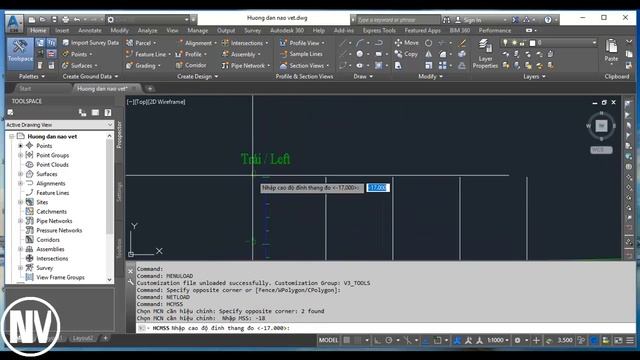Viewport: 640px width, 360px height.
Task: Click the viewport label [-][Top][2D Wireframe]
Action: 156,102
